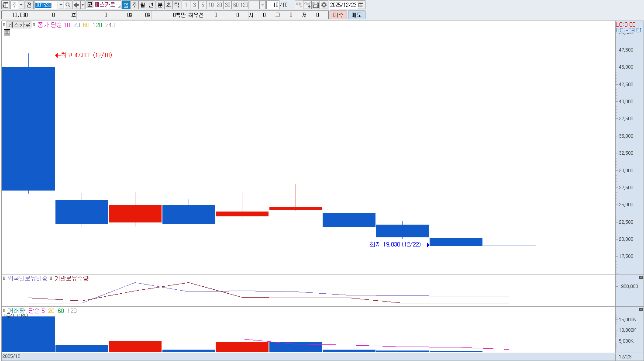Screen dimensions: 644x361
Task: Click the data grid icon below 페스카로 label
Action: (x=7, y=32)
